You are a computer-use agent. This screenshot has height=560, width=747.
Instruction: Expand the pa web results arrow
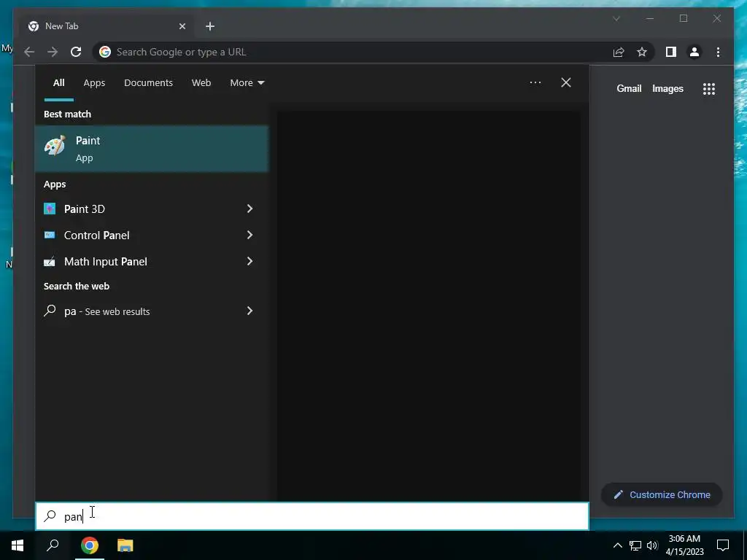coord(249,311)
